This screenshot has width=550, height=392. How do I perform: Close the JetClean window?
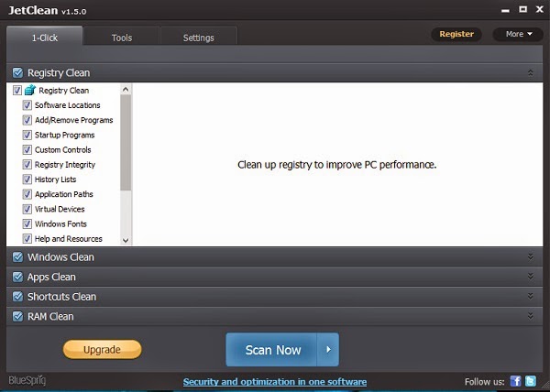(540, 9)
